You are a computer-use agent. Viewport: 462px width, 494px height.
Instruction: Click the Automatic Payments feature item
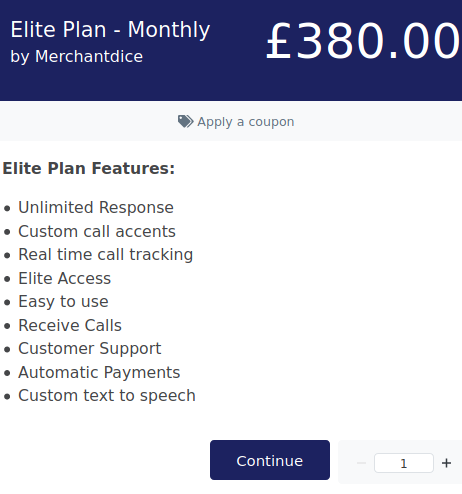[x=99, y=372]
